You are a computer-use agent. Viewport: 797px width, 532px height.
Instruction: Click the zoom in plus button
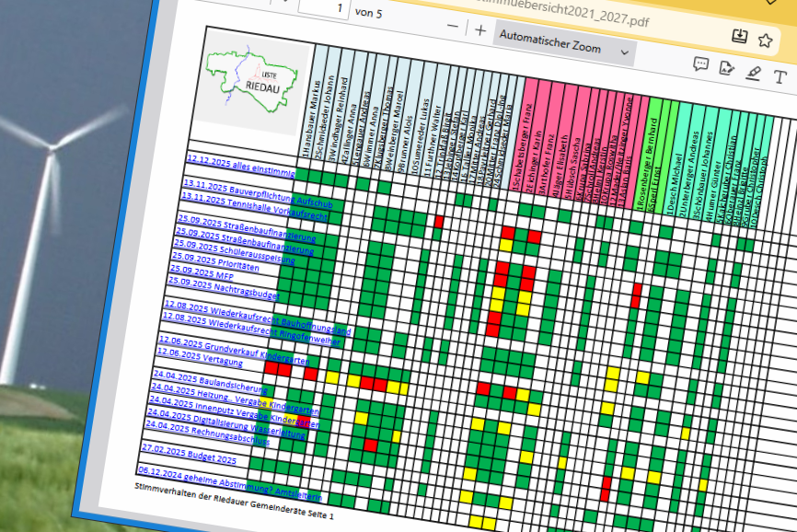(x=480, y=30)
